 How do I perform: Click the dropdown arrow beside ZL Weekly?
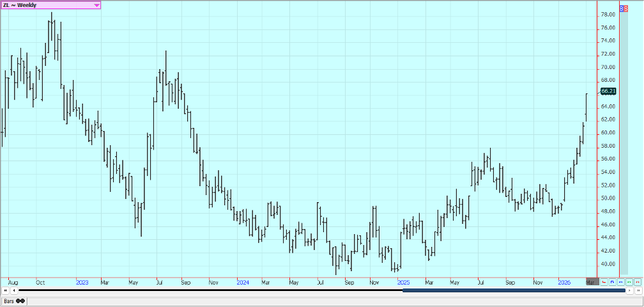96,5
